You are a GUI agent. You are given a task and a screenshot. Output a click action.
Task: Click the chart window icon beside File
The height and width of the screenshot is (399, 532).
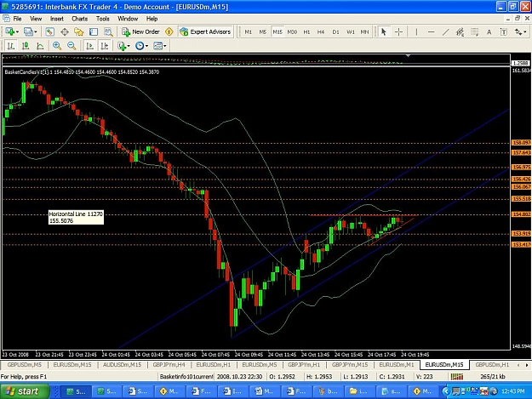(6, 19)
